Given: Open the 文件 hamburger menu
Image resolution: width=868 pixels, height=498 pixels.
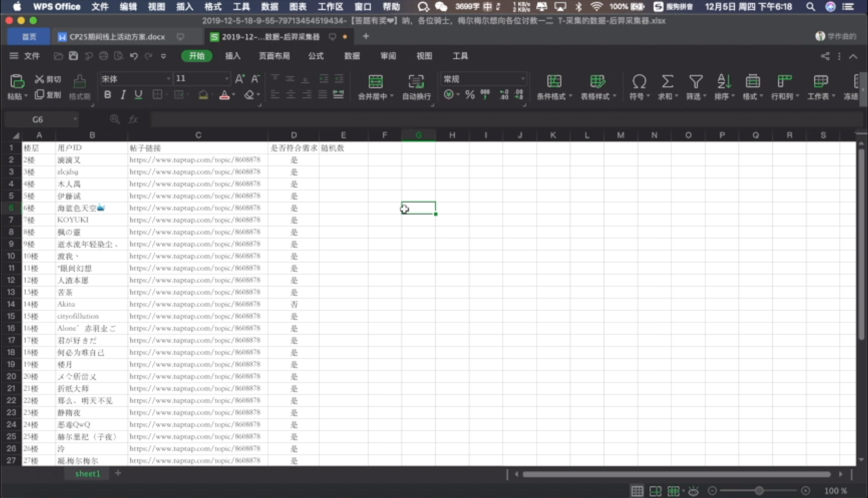Looking at the screenshot, I should [24, 56].
